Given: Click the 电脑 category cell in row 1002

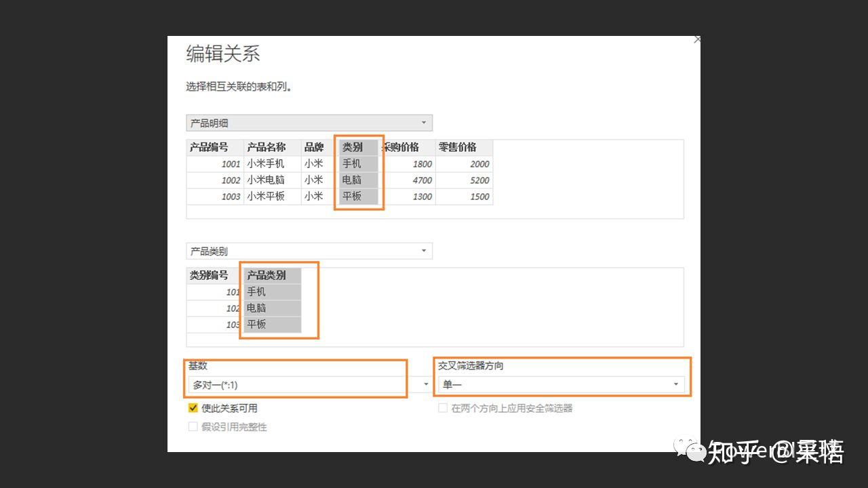Looking at the screenshot, I should 359,180.
